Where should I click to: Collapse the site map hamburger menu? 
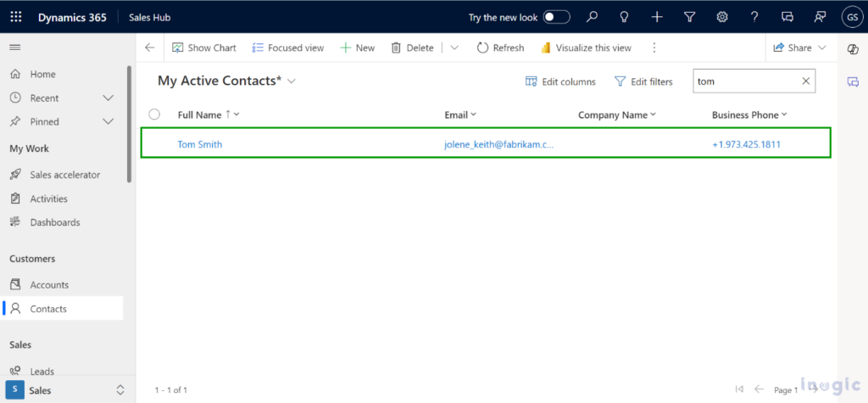(x=15, y=48)
